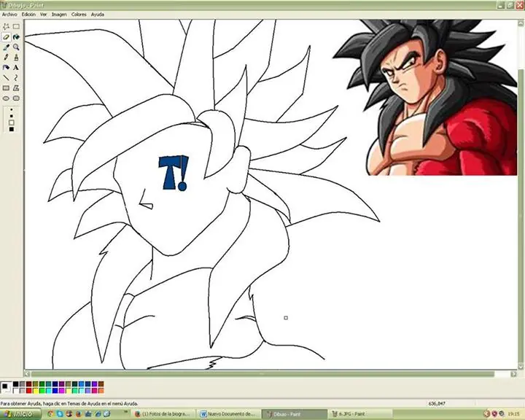
Task: Switch to 'Nuevo Documento de...' Word taskbar window
Action: 230,414
